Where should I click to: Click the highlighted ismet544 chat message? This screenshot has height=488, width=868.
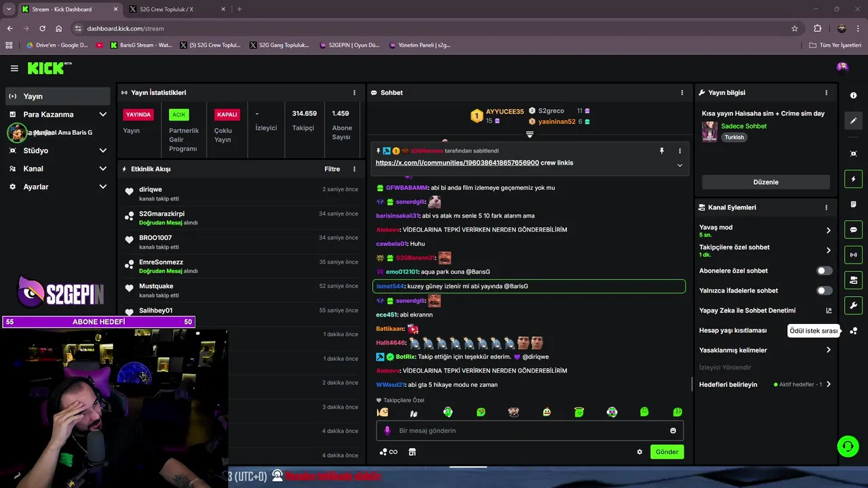529,287
